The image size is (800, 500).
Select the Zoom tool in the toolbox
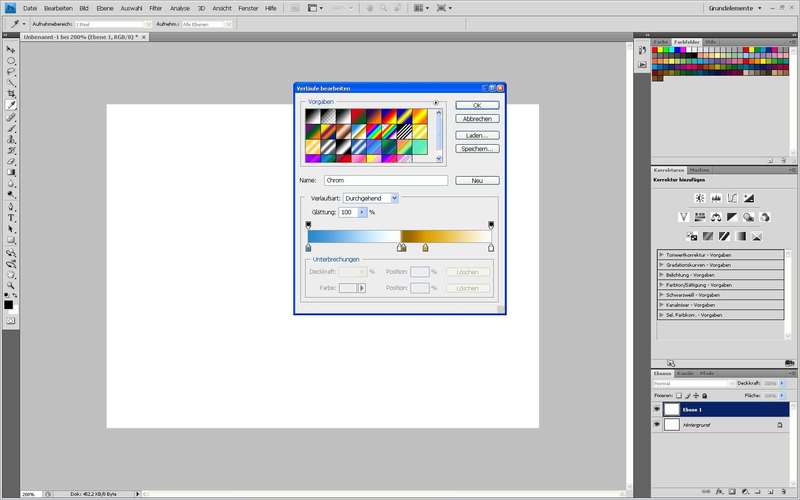[11, 285]
